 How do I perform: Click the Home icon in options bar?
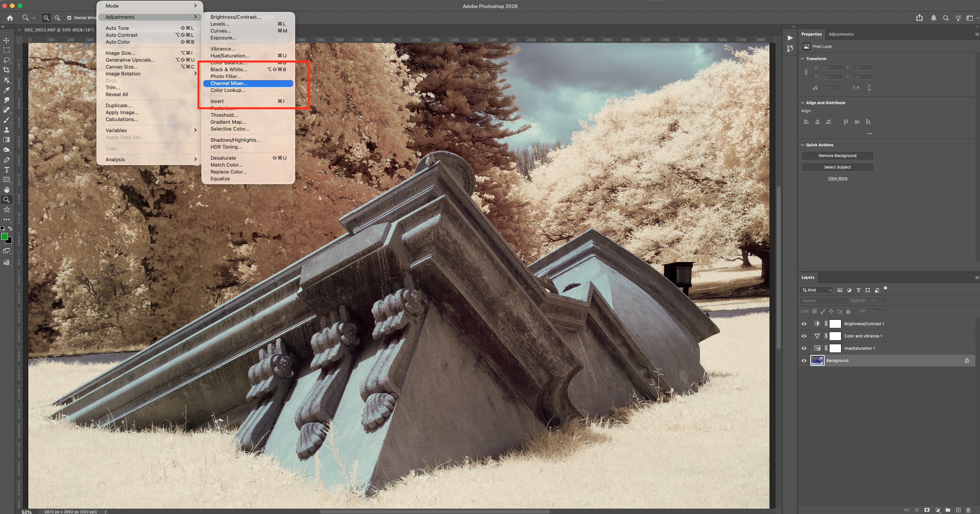pyautogui.click(x=10, y=18)
